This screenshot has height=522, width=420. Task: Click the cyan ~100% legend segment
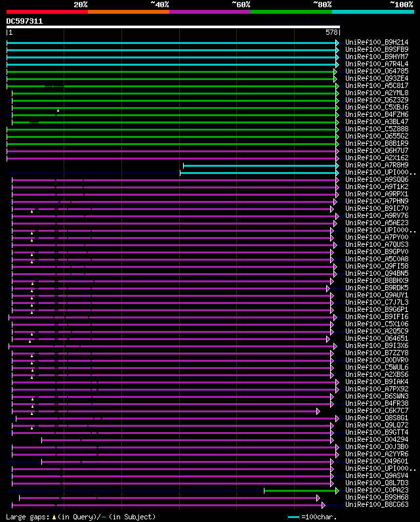point(373,12)
